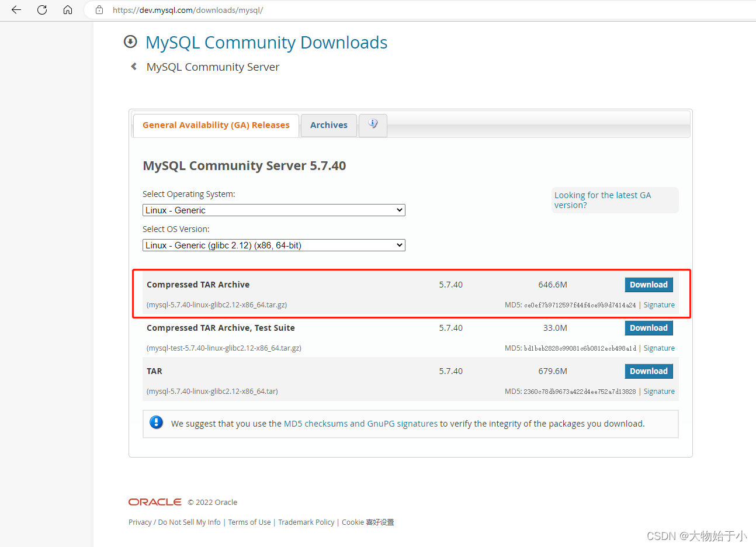Click the 'Compressed TAR Archive, Test Suite' name
The image size is (756, 547).
tap(221, 328)
